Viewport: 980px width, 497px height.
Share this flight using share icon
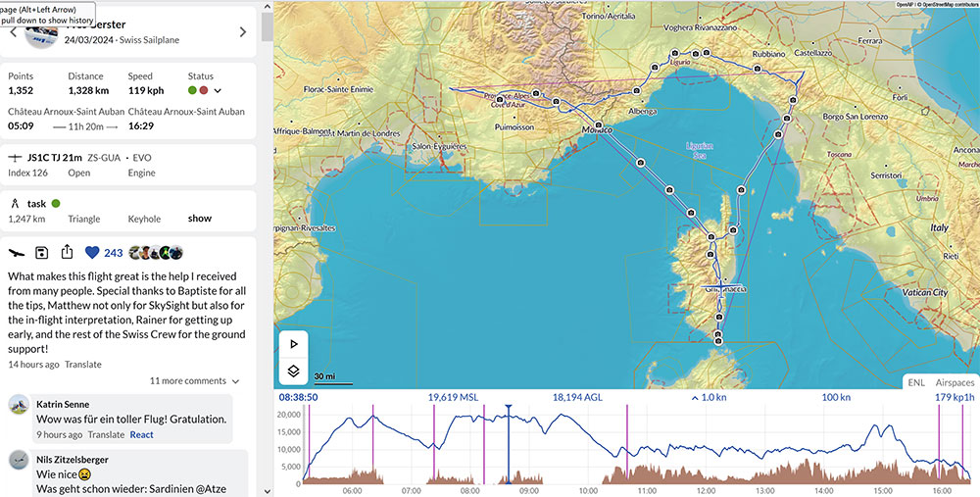[67, 253]
